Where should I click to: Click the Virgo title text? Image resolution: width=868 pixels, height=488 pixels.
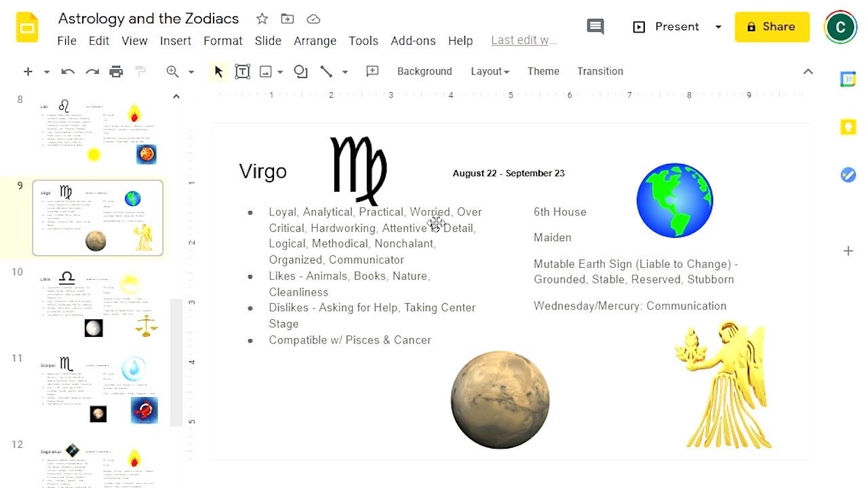[x=262, y=171]
